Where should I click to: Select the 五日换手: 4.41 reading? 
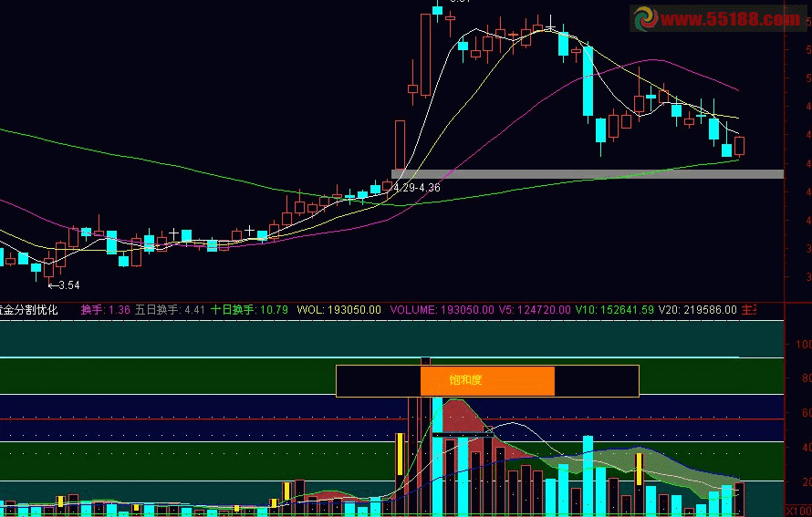pyautogui.click(x=170, y=310)
